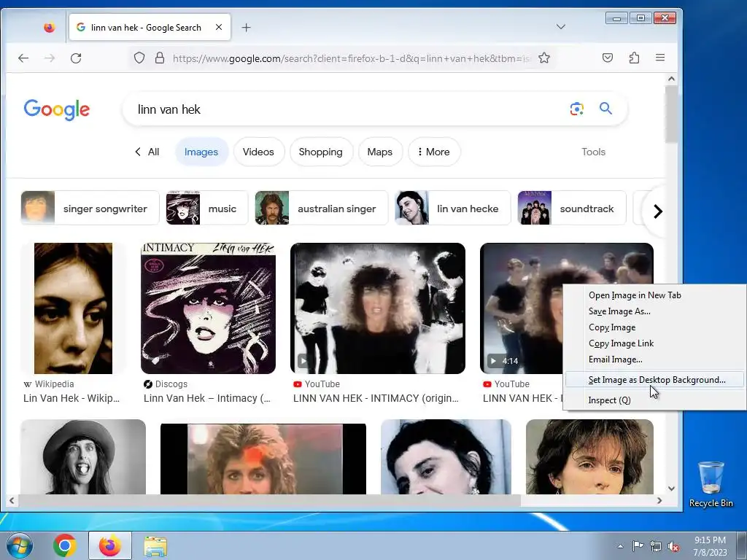Image resolution: width=747 pixels, height=560 pixels.
Task: Expand the More filters dropdown
Action: point(433,152)
